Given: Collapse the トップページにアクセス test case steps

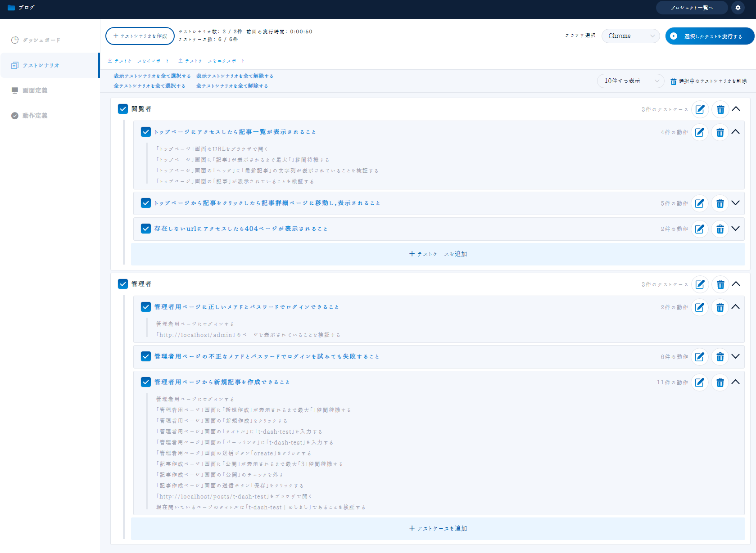Looking at the screenshot, I should pyautogui.click(x=736, y=132).
